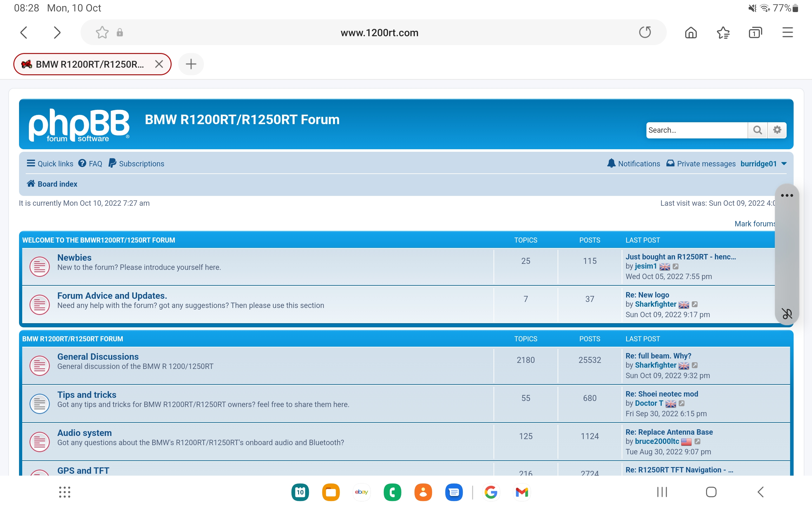Open the FAQ link
812x508 pixels.
[90, 164]
